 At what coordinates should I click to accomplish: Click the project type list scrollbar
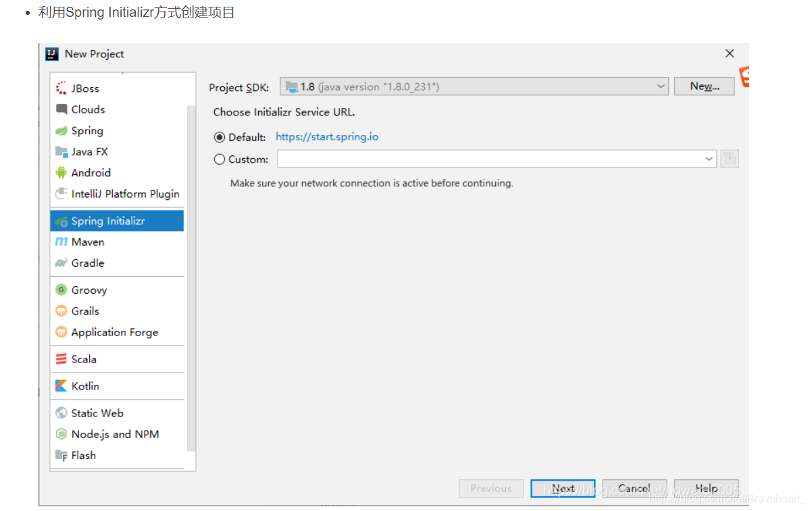191,278
